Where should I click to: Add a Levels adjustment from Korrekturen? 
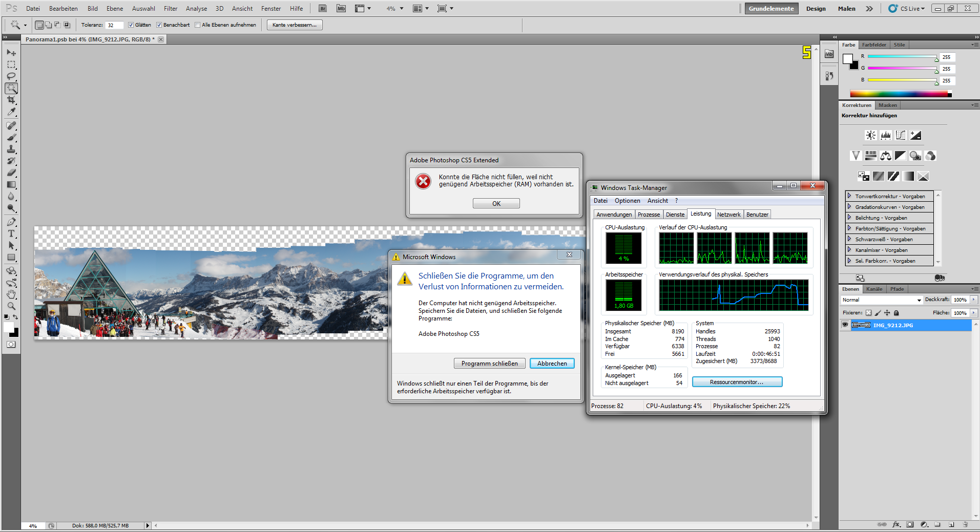pyautogui.click(x=885, y=135)
